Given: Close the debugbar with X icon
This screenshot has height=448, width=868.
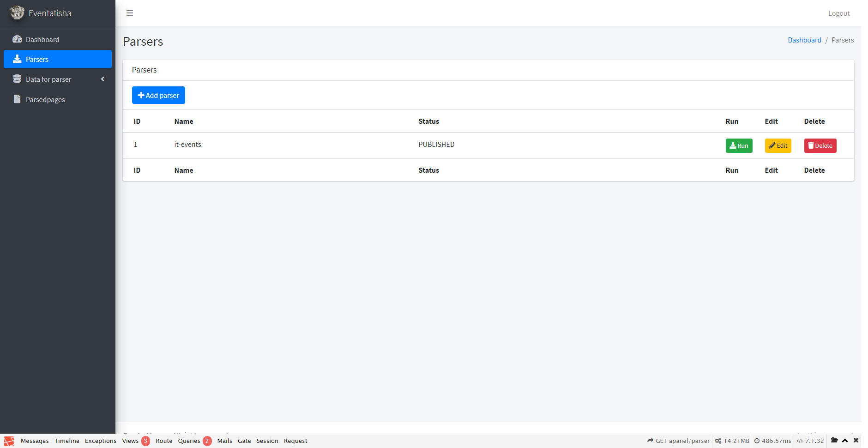Looking at the screenshot, I should 856,441.
